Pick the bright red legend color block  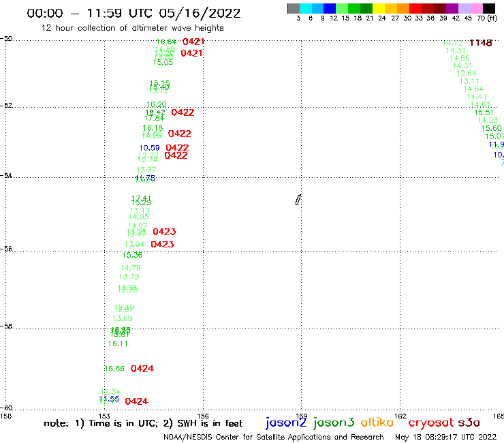[x=415, y=8]
